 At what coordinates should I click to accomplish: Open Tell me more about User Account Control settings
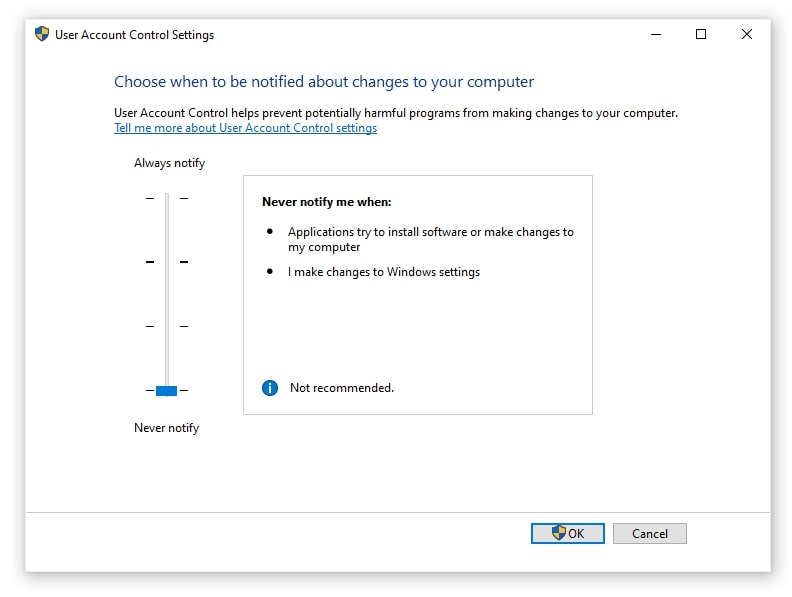(245, 128)
